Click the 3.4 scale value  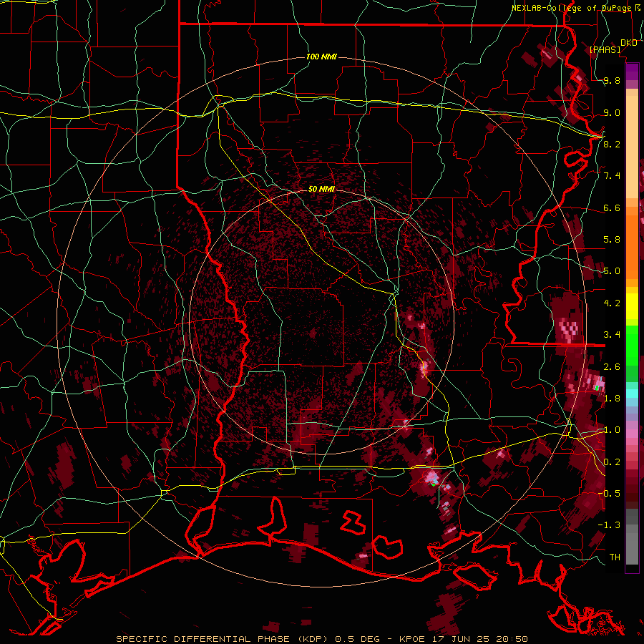coord(612,335)
